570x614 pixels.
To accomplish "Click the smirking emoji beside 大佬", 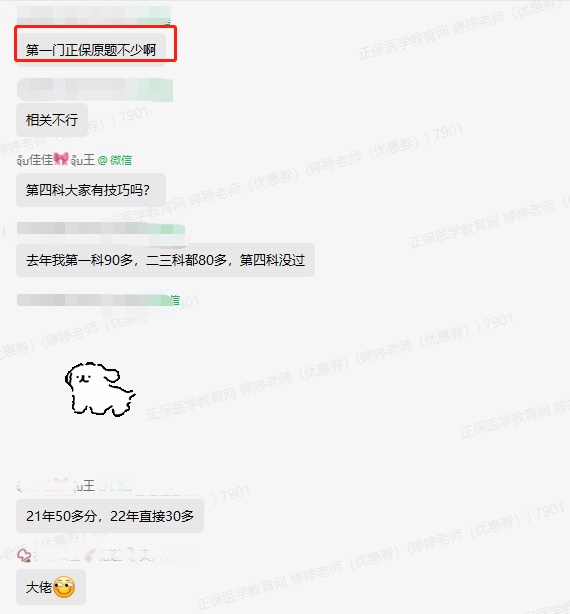I will coord(64,587).
